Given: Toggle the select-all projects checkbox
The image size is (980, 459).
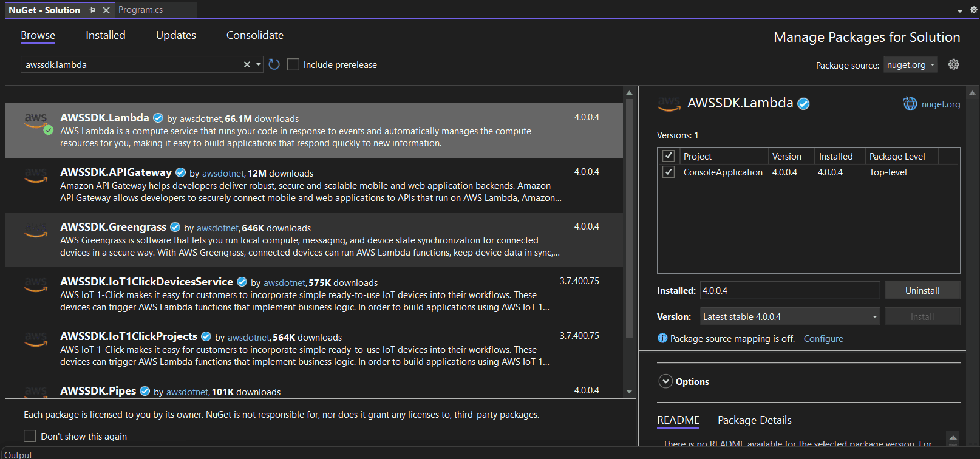Looking at the screenshot, I should (669, 155).
